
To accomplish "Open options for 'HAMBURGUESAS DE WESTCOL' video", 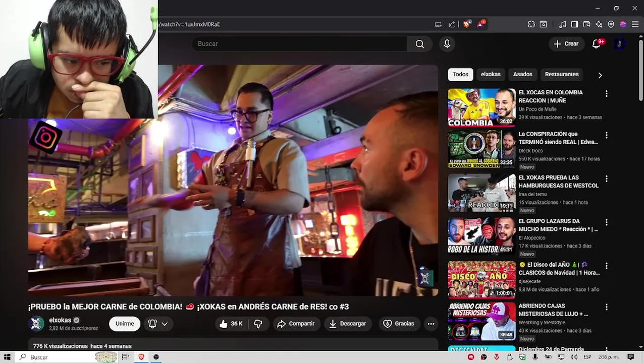I will [x=607, y=179].
